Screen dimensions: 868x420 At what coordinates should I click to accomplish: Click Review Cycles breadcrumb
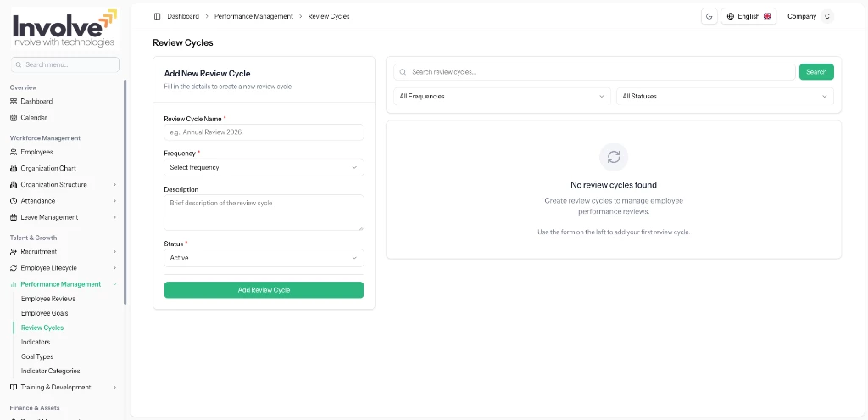329,16
